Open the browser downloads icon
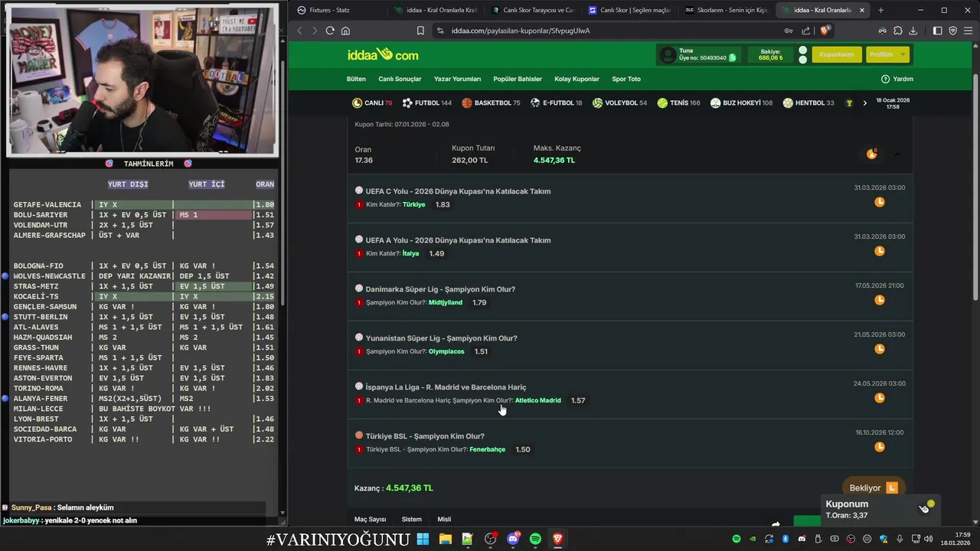 [x=913, y=31]
